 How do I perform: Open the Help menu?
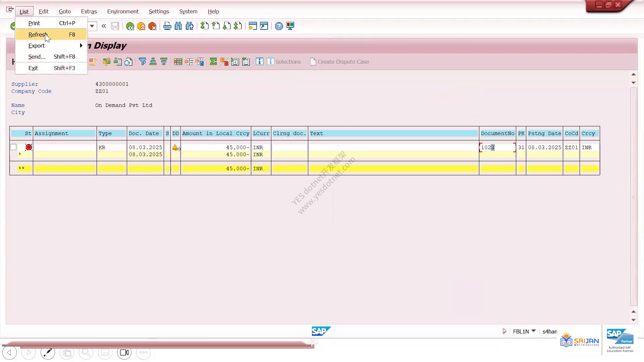[213, 11]
